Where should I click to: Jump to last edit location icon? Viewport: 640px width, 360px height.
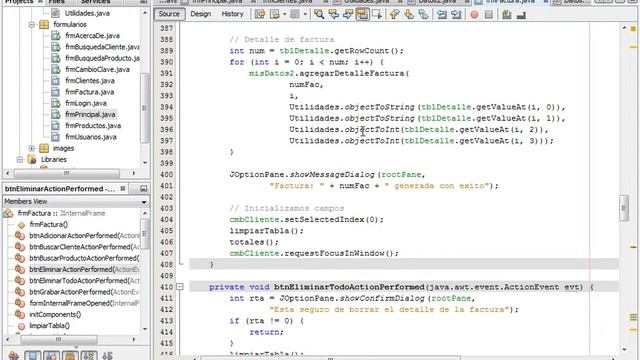260,14
